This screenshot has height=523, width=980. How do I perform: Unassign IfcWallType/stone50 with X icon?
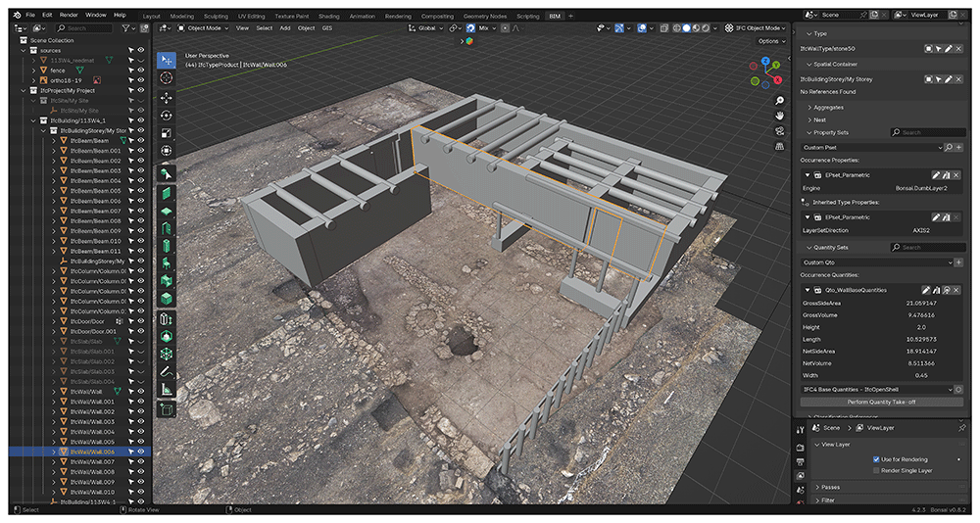(x=958, y=48)
